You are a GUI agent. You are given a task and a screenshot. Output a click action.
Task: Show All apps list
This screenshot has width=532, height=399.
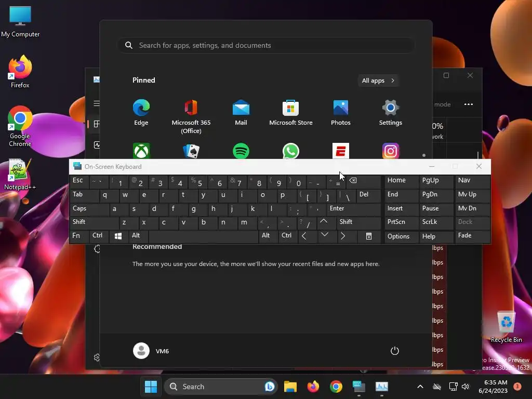point(378,81)
